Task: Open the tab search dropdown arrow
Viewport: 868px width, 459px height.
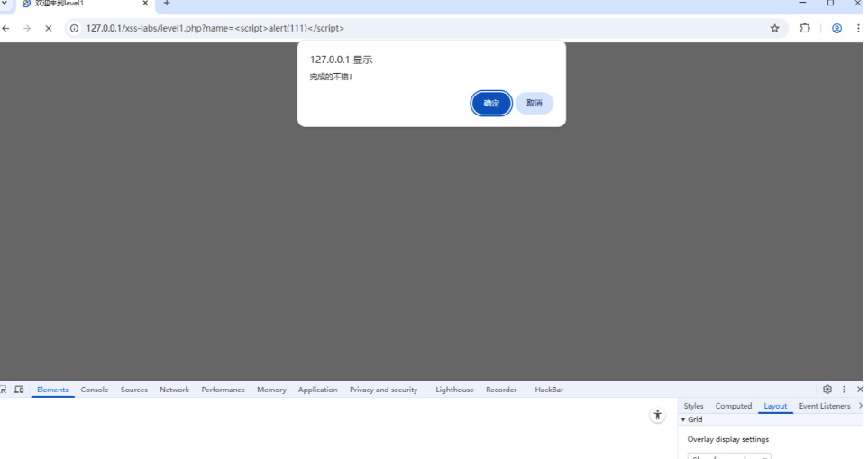Action: (5, 4)
